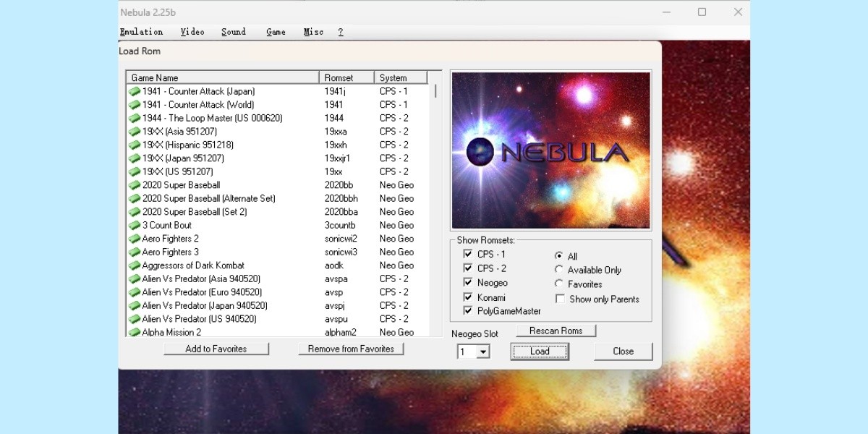Click the Add to Favorites button
The width and height of the screenshot is (868, 434).
(x=216, y=349)
